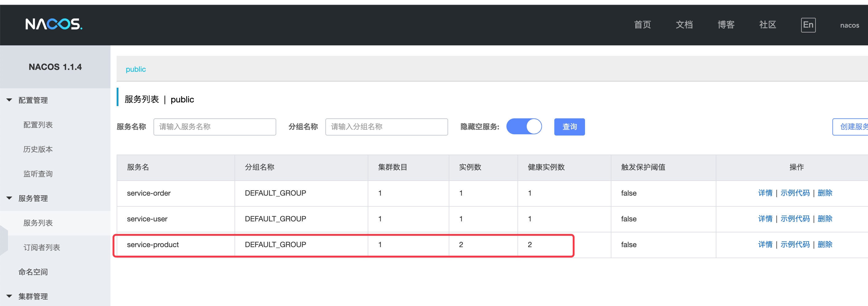Open 服务列表 in the sidebar
The height and width of the screenshot is (306, 868).
[38, 223]
